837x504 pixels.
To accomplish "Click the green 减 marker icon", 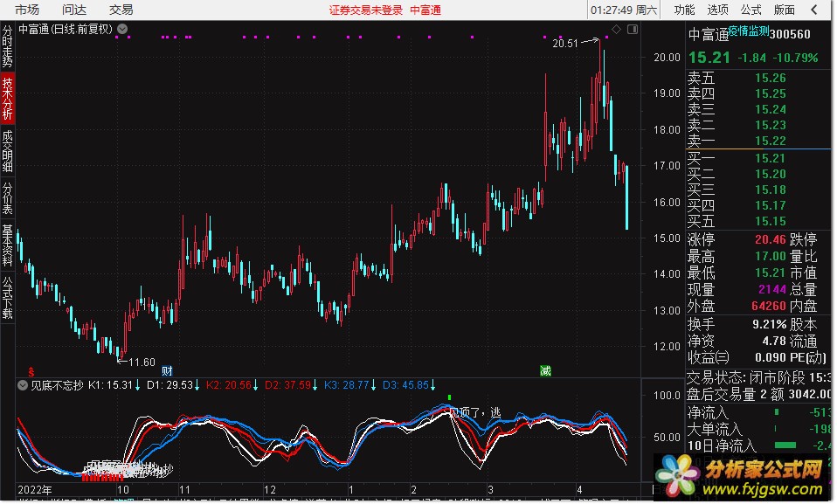I will (x=545, y=371).
